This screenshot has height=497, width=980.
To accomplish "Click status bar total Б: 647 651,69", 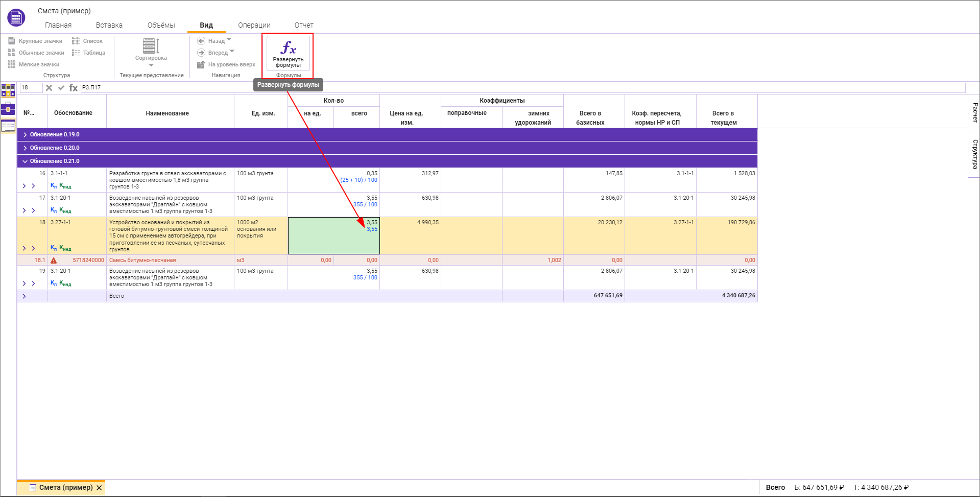I will tap(819, 488).
